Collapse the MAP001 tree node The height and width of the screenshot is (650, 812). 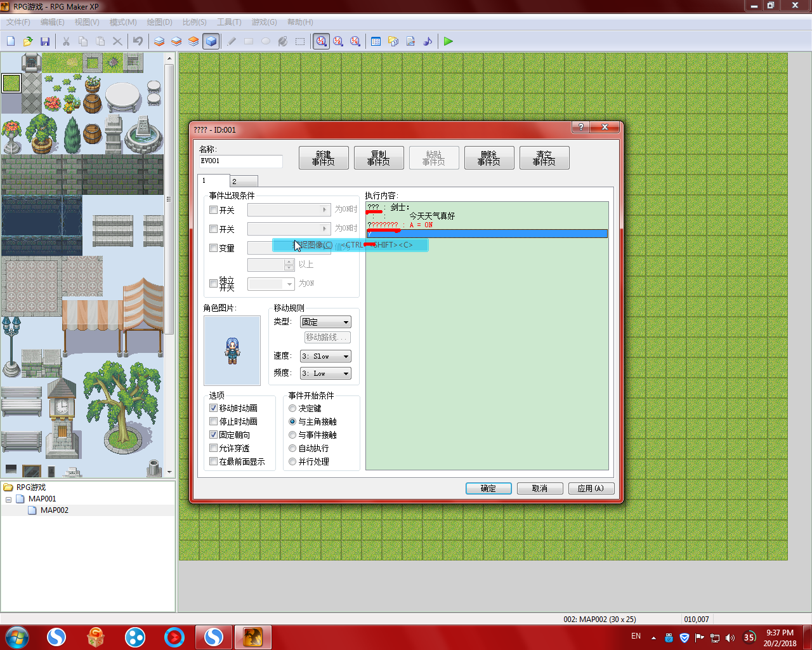[8, 500]
